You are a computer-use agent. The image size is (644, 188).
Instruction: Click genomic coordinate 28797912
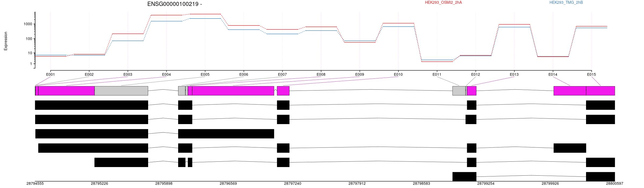357,184
